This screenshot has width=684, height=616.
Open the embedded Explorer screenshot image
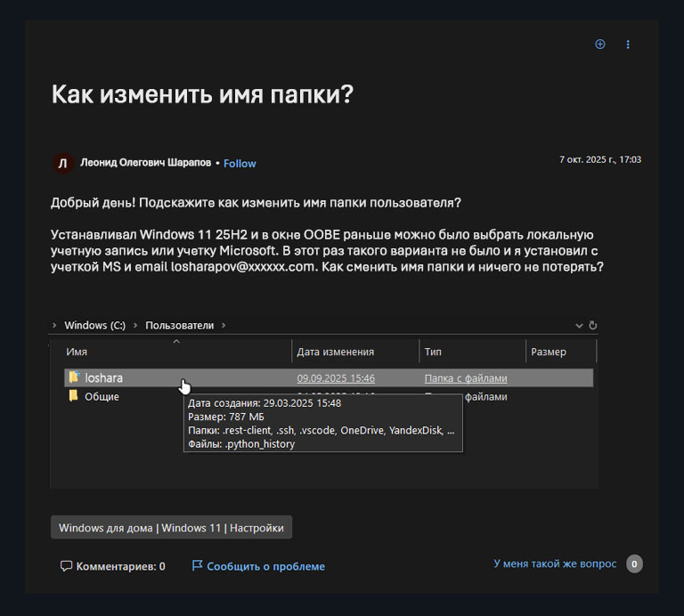click(x=323, y=402)
